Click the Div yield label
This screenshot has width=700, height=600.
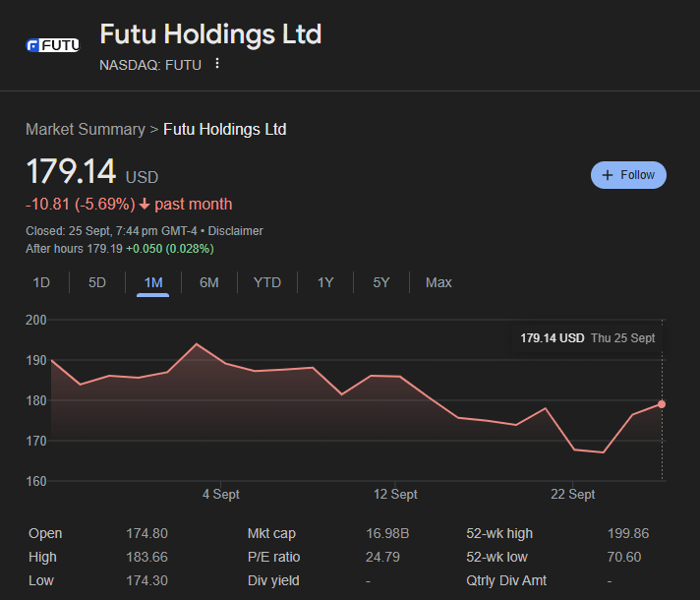click(273, 580)
